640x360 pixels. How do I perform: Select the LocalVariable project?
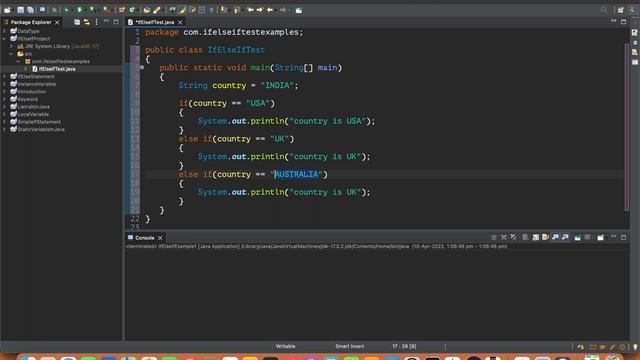click(33, 114)
